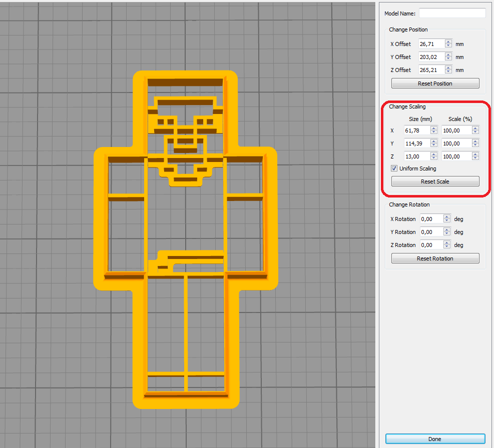Click the Z Scale percent field
494x448 pixels.
[x=456, y=156]
